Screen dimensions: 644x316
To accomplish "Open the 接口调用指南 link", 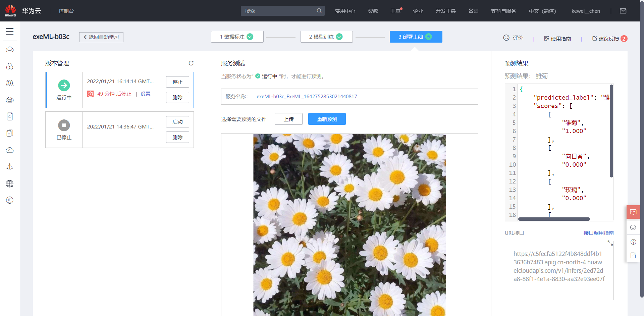I will point(598,233).
